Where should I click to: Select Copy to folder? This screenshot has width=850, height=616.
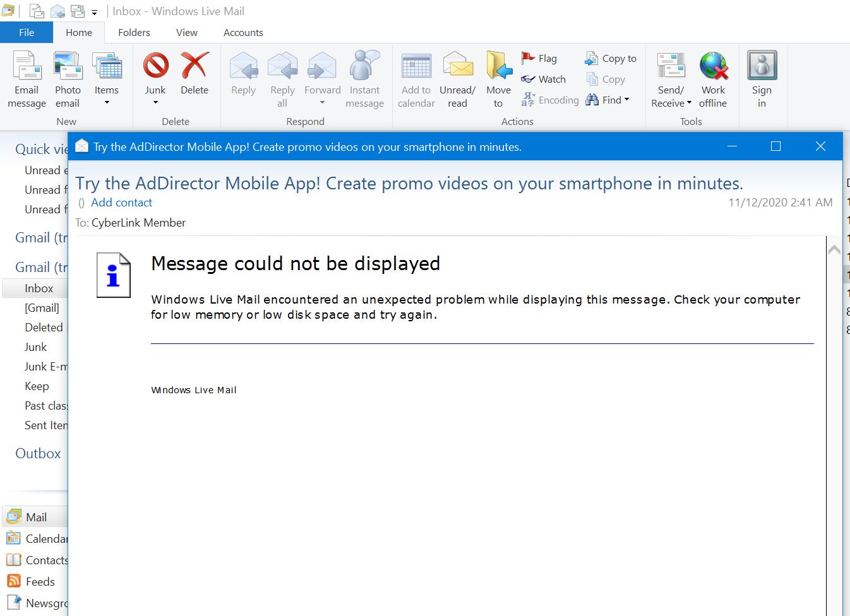click(611, 58)
